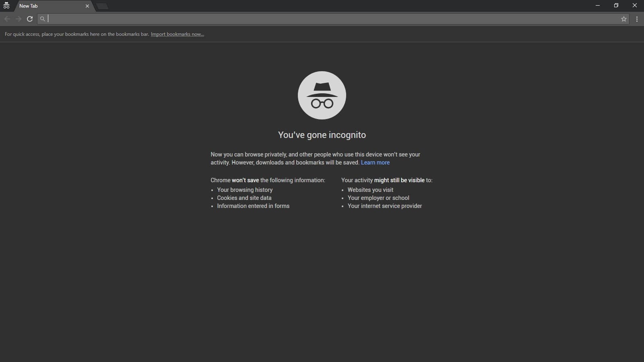Bookmark this page with the star icon
This screenshot has height=362, width=644.
pyautogui.click(x=624, y=19)
